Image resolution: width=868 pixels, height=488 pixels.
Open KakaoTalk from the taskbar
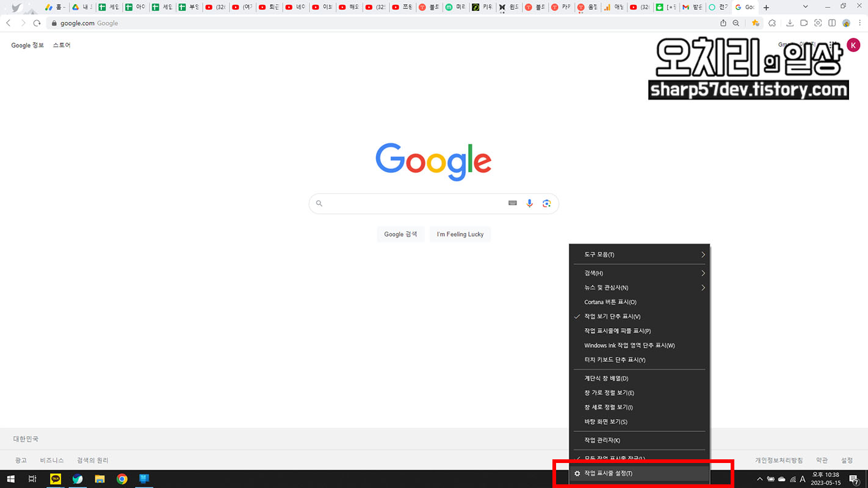(56, 479)
